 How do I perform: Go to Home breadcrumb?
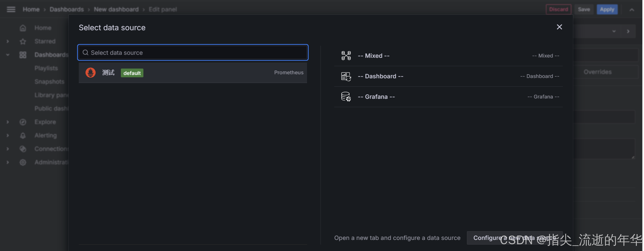click(x=31, y=9)
